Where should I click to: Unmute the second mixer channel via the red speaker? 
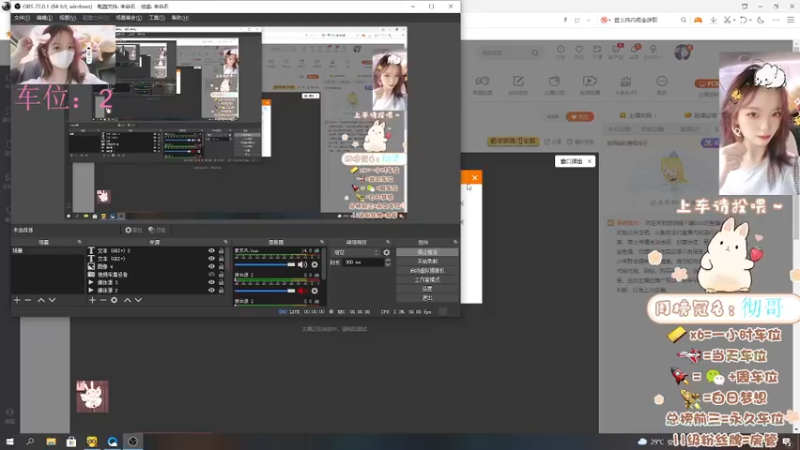click(x=303, y=291)
